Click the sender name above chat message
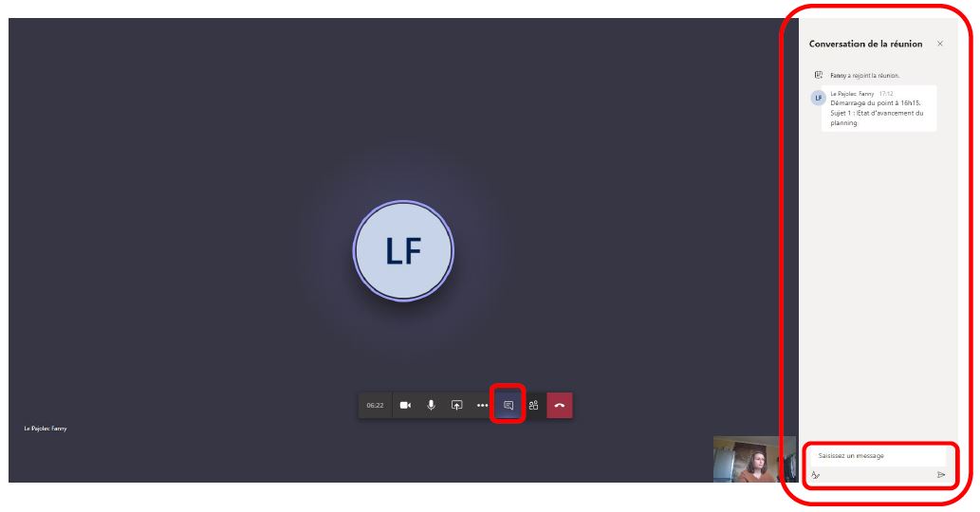 pyautogui.click(x=852, y=94)
